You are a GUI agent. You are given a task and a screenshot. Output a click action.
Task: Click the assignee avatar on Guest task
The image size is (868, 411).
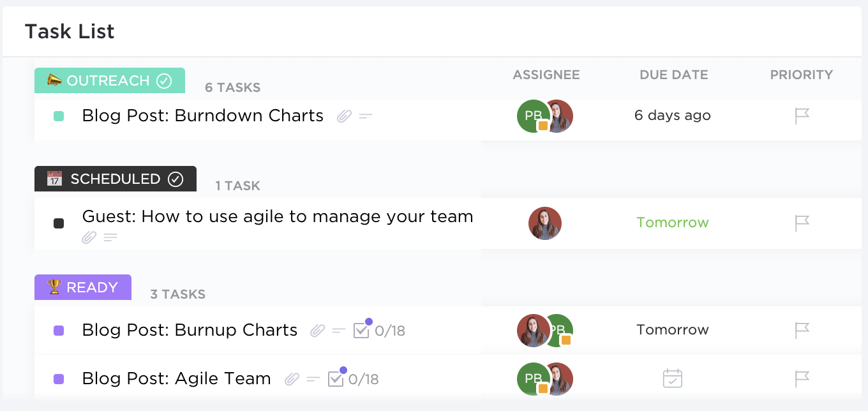pyautogui.click(x=545, y=223)
